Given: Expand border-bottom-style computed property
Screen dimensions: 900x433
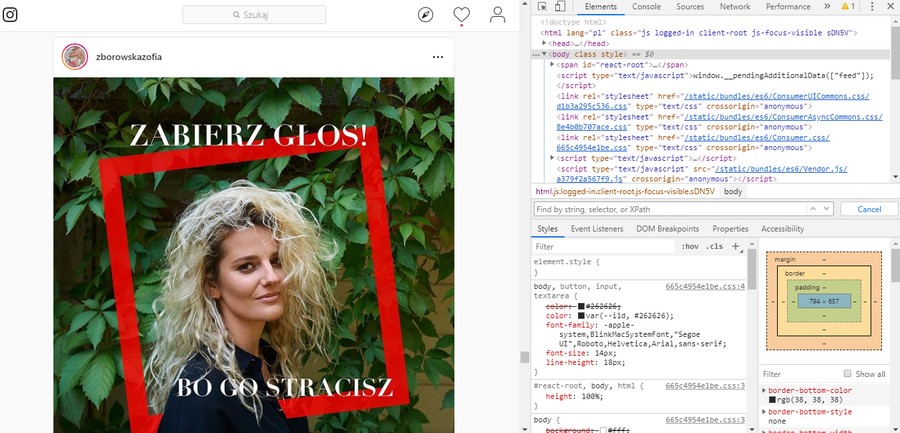Looking at the screenshot, I should coord(765,412).
